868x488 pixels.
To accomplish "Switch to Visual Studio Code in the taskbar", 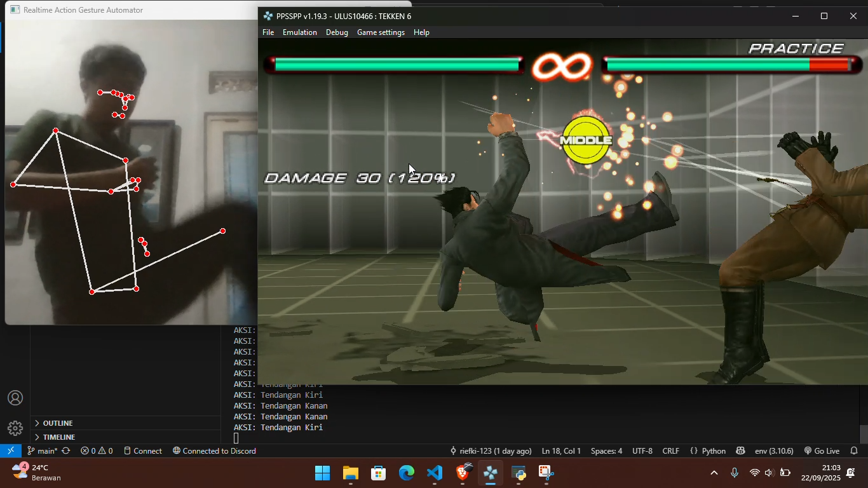I will tap(435, 473).
